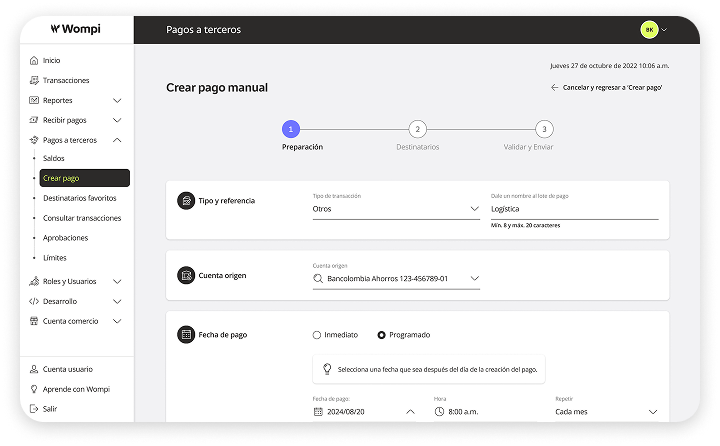Image resolution: width=720 pixels, height=446 pixels.
Task: Open Destinatarios favoritos in sidebar
Action: pyautogui.click(x=80, y=198)
